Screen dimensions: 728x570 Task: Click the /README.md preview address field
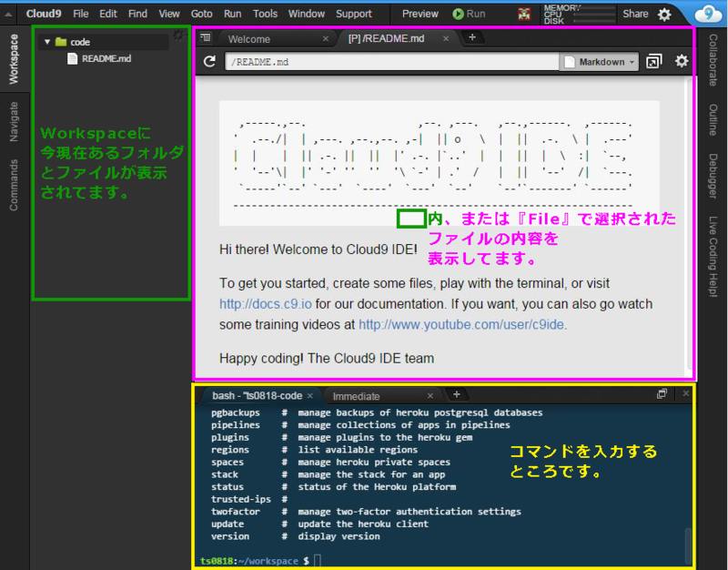pos(392,62)
